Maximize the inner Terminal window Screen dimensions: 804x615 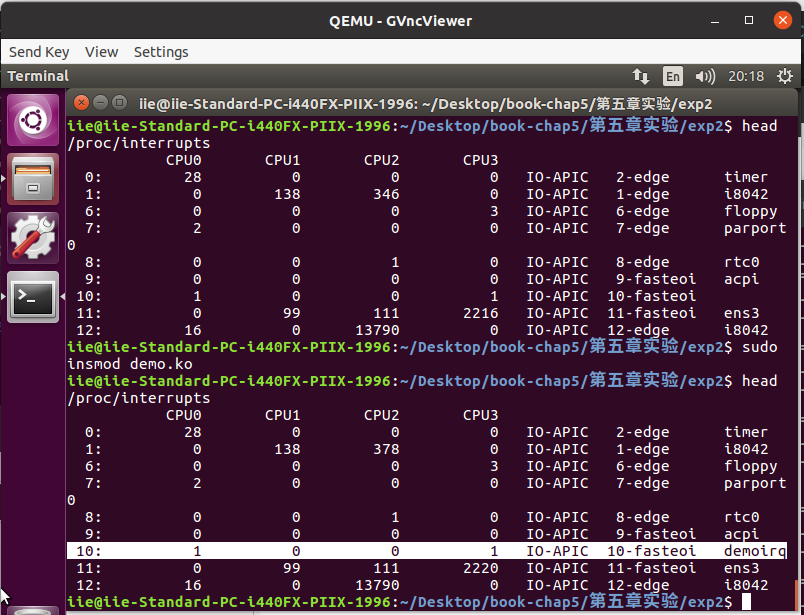coord(119,103)
